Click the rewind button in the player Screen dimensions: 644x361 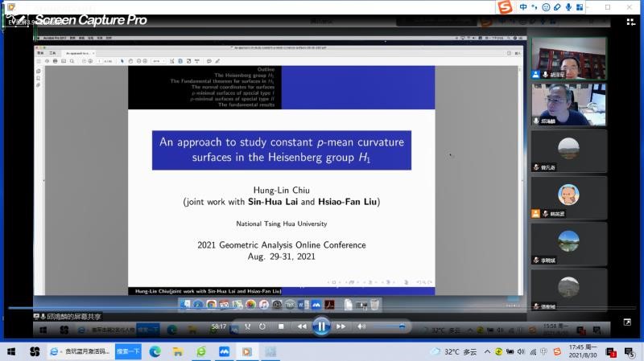[302, 326]
